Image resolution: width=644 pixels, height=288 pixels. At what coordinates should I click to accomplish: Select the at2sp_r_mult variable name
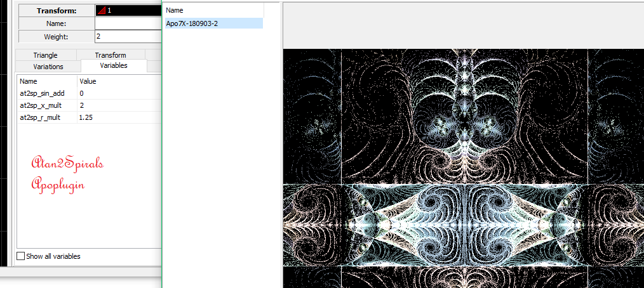[41, 117]
